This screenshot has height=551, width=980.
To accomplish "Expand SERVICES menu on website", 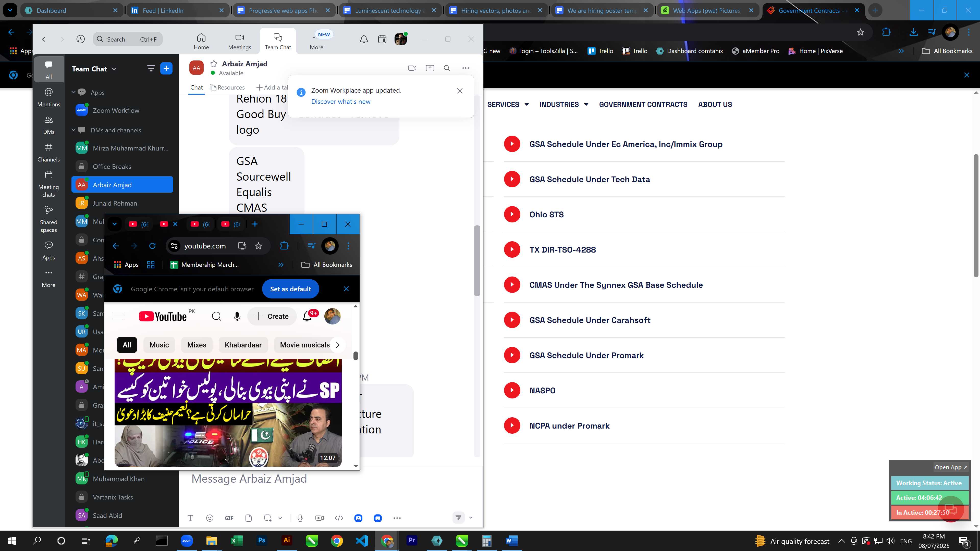I will pyautogui.click(x=508, y=104).
